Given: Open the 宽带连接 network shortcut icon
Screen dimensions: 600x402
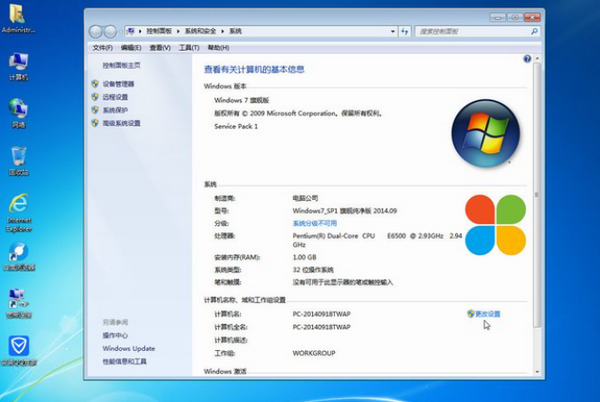Looking at the screenshot, I should pyautogui.click(x=18, y=304).
